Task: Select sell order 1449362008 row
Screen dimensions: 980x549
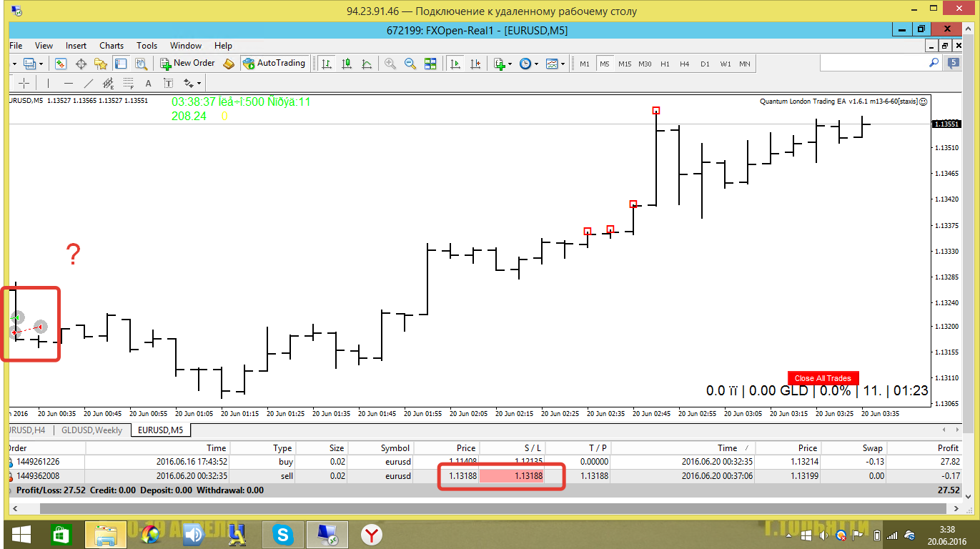Action: [x=485, y=475]
